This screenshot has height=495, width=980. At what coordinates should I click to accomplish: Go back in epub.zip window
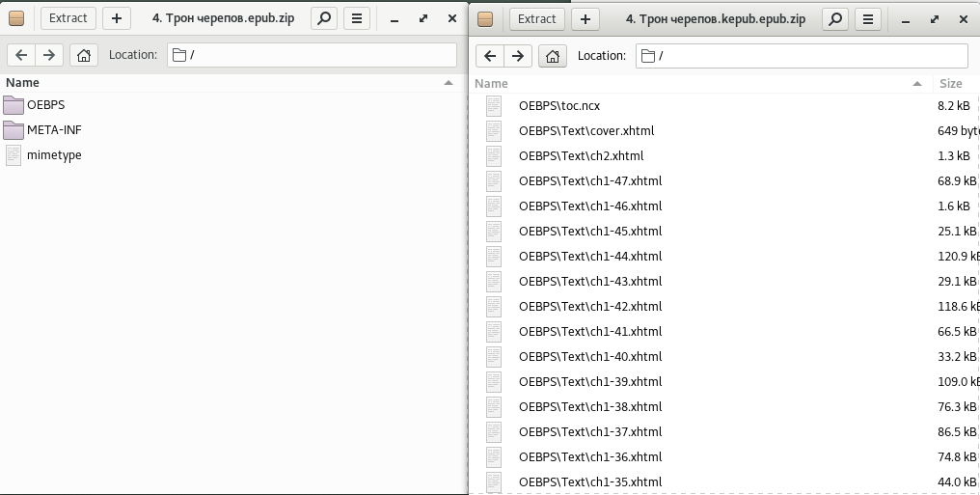pyautogui.click(x=20, y=55)
